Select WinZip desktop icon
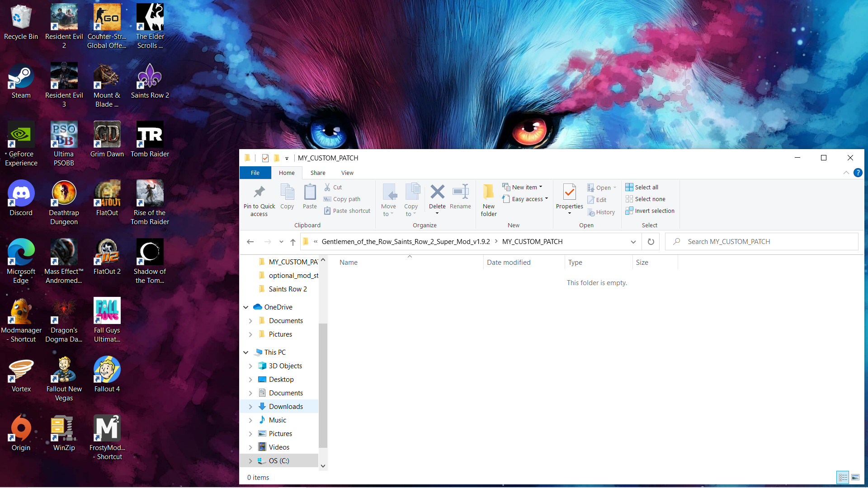This screenshot has width=868, height=488. (64, 434)
